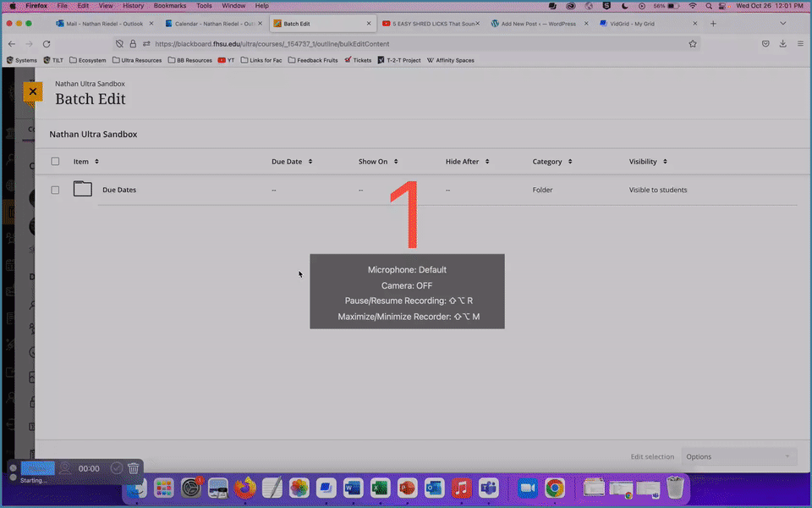Finish the recording with the checkmark icon
812x508 pixels.
coord(117,468)
